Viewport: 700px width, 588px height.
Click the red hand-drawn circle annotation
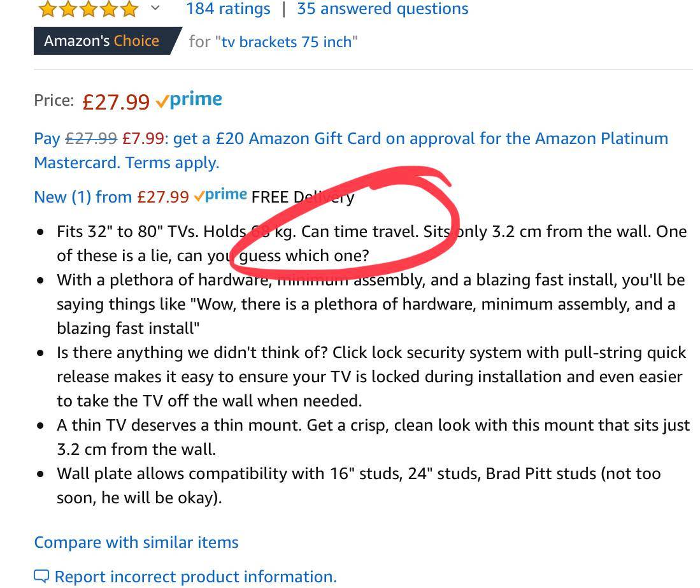click(439, 185)
